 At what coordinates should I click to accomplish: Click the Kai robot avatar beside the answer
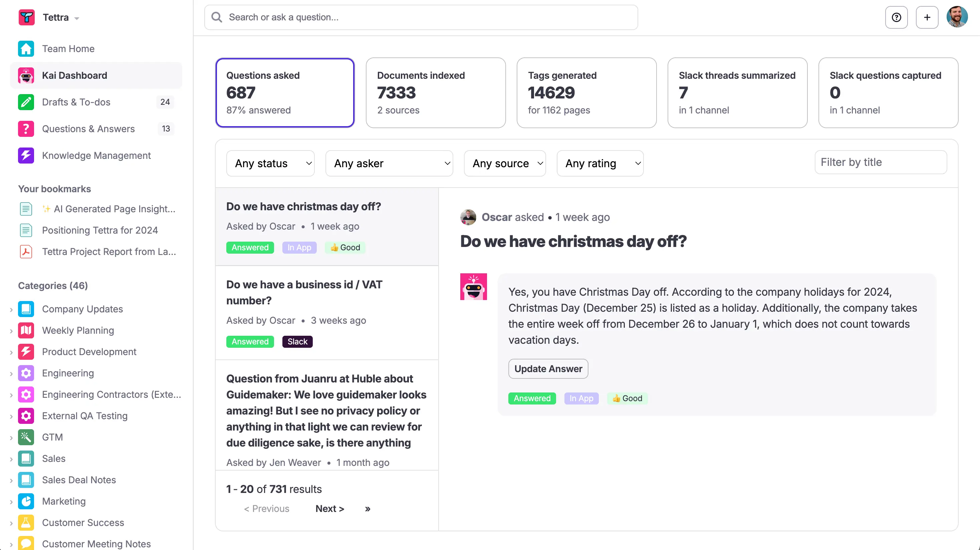click(473, 287)
